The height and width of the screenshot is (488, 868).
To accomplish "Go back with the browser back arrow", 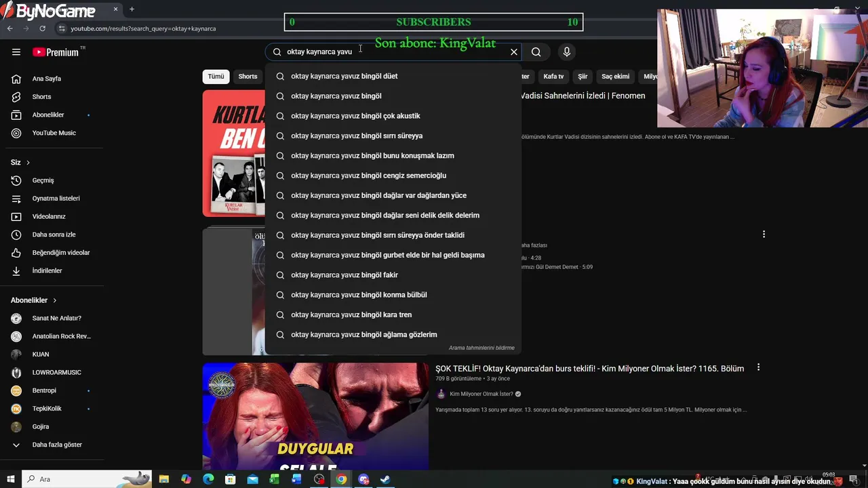I will pyautogui.click(x=9, y=28).
